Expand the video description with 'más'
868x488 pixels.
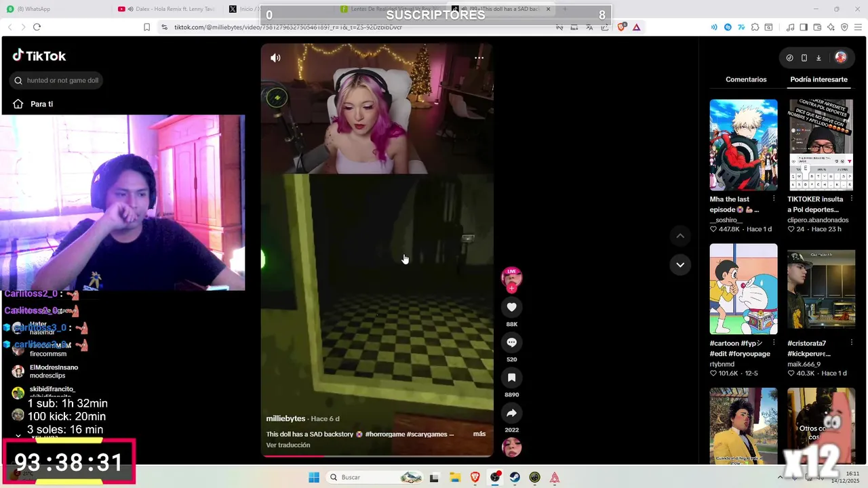479,434
